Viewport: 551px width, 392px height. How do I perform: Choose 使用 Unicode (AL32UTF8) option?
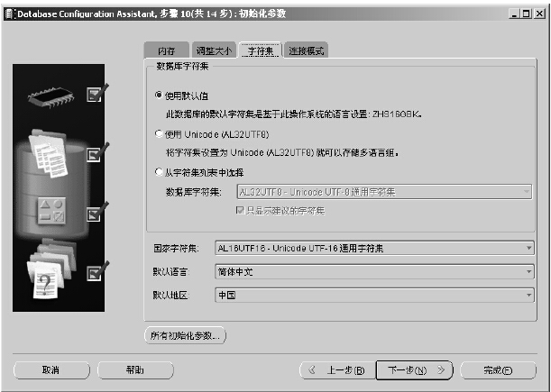[x=160, y=134]
